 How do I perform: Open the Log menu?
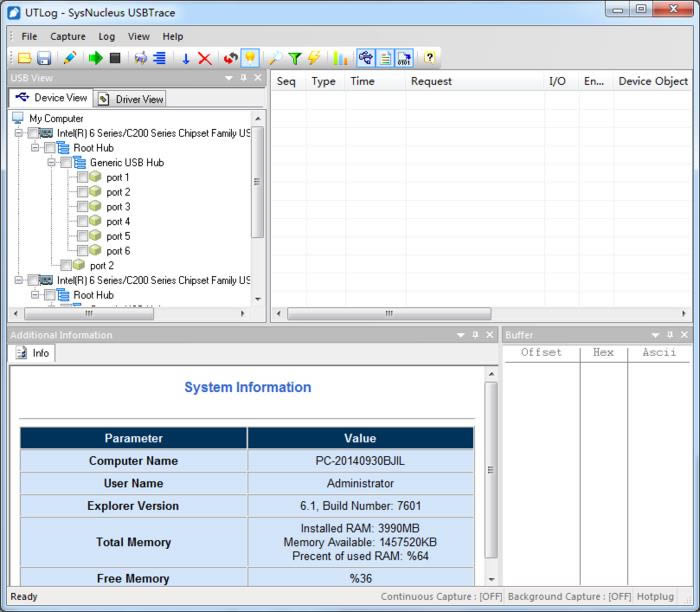point(107,37)
